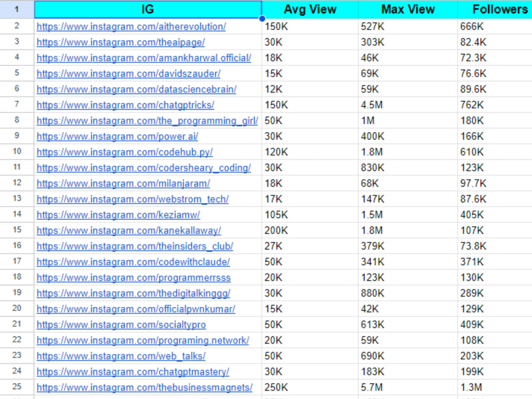
Task: Open the theaipage Instagram link
Action: click(121, 43)
